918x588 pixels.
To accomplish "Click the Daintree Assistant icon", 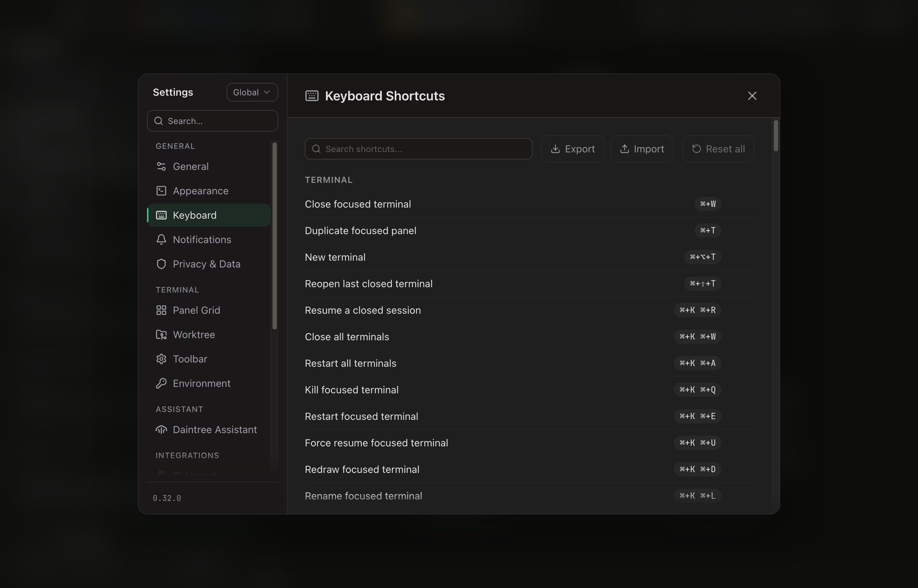I will (161, 430).
